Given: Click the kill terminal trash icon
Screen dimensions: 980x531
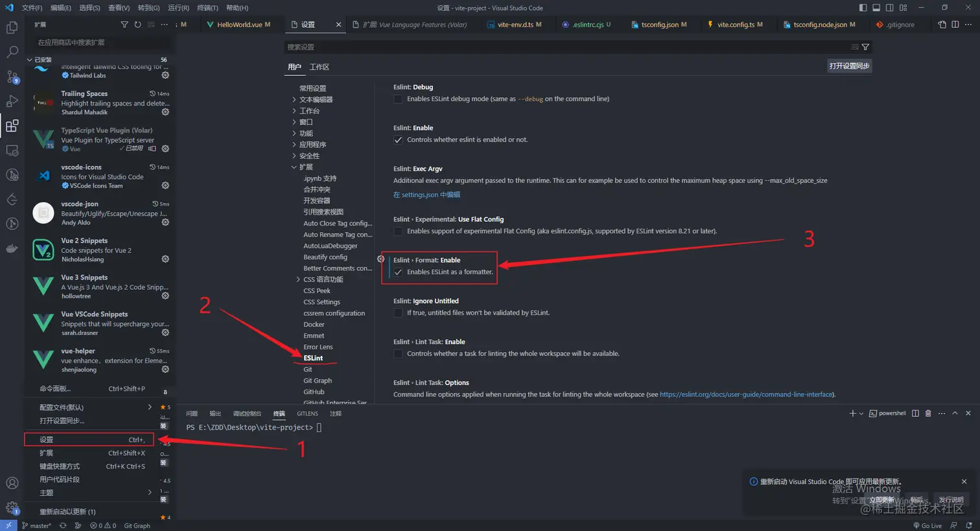Looking at the screenshot, I should 928,413.
